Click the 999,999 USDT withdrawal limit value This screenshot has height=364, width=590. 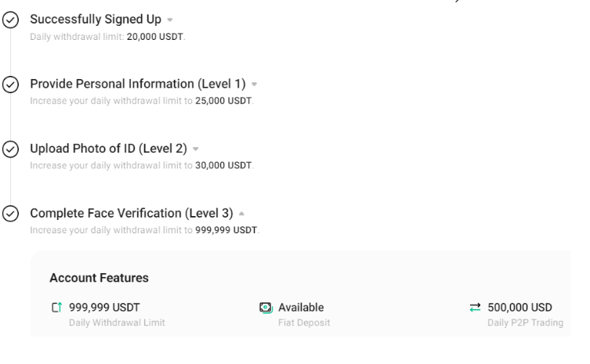pos(104,308)
